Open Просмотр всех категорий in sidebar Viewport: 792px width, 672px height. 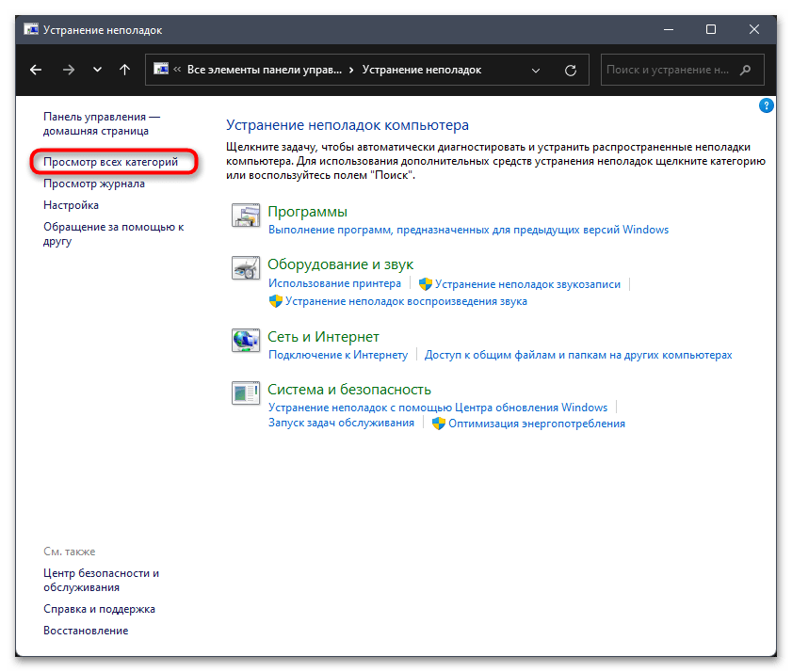tap(110, 163)
